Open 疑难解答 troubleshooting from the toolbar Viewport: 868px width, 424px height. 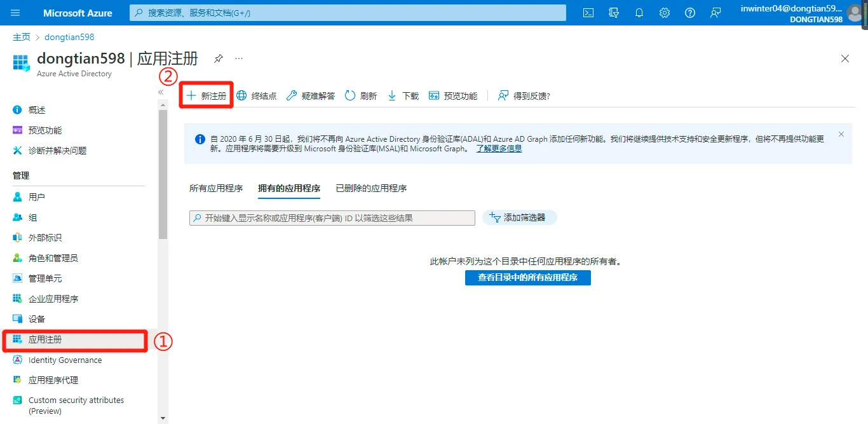(x=309, y=95)
